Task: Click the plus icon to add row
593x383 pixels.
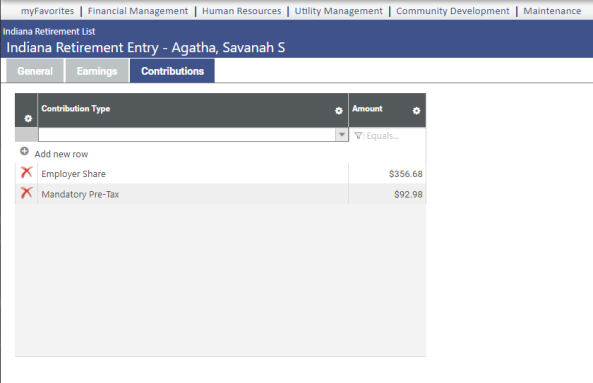Action: (x=24, y=151)
